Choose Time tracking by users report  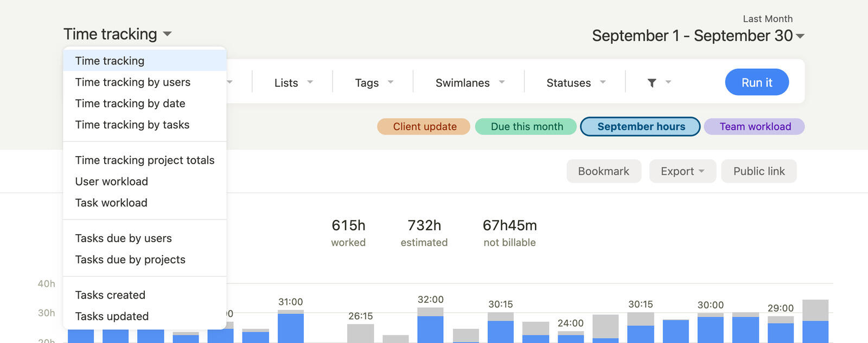click(x=144, y=82)
